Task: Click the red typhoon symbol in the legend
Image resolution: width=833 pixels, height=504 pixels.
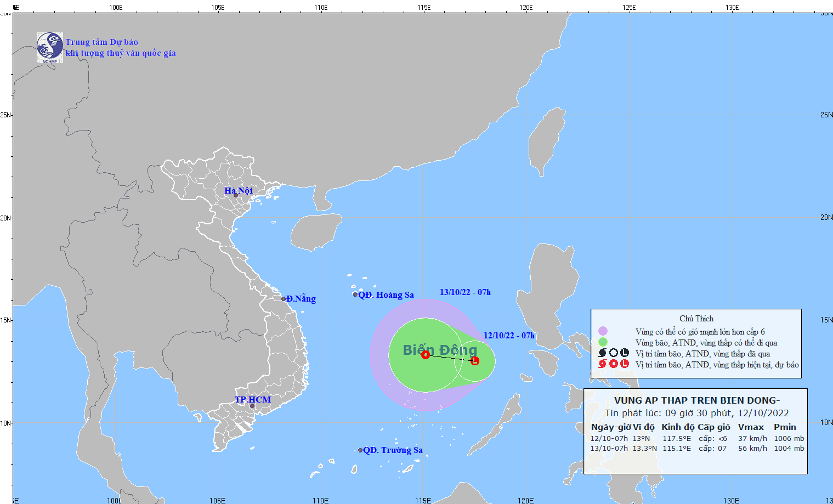Action: pos(602,364)
